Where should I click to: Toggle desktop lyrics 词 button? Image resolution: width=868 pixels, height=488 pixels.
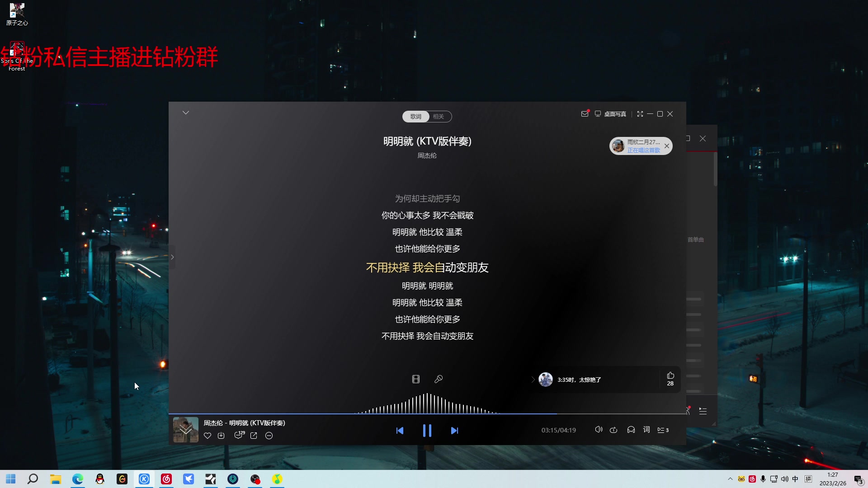646,430
